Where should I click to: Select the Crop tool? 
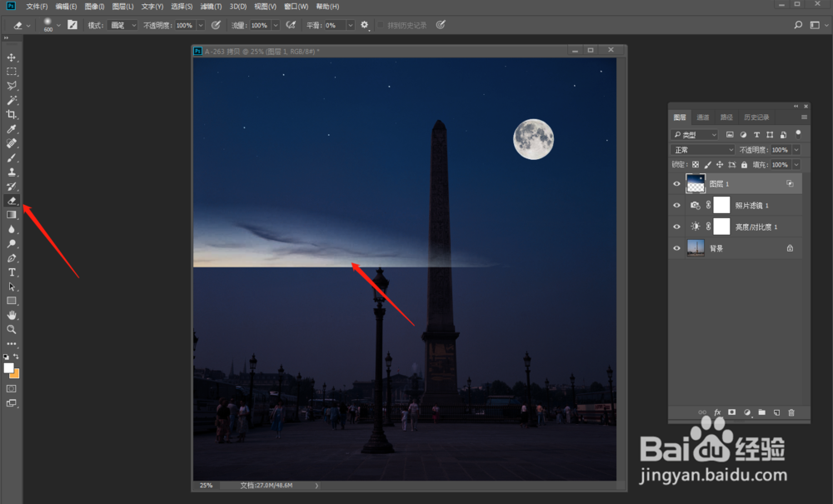tap(11, 115)
